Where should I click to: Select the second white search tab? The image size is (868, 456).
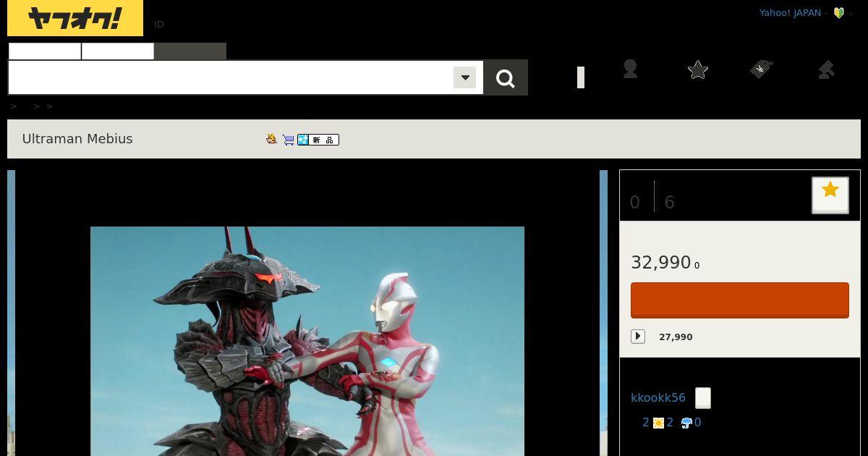pos(118,51)
